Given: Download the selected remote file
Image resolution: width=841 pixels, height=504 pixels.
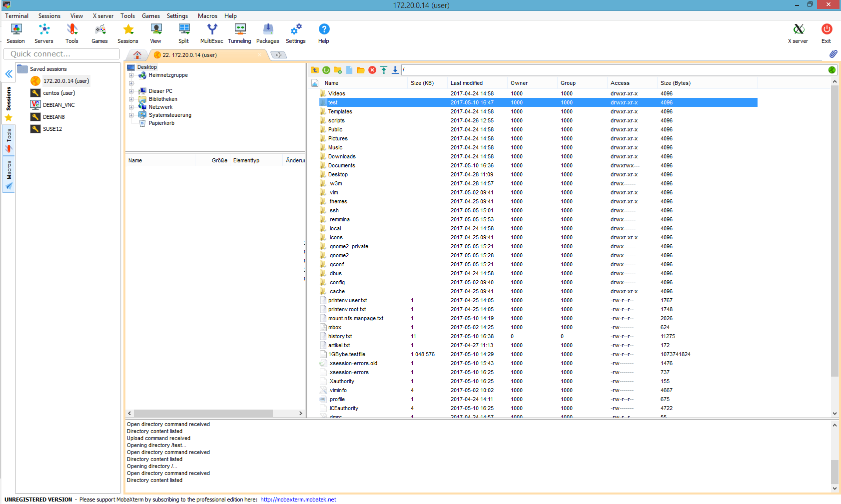Looking at the screenshot, I should 395,70.
